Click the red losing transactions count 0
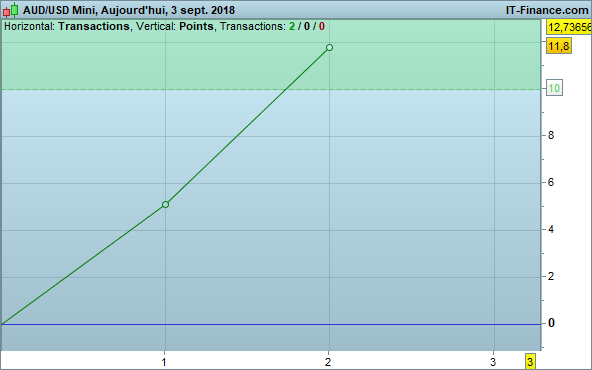The image size is (592, 370). tap(322, 26)
